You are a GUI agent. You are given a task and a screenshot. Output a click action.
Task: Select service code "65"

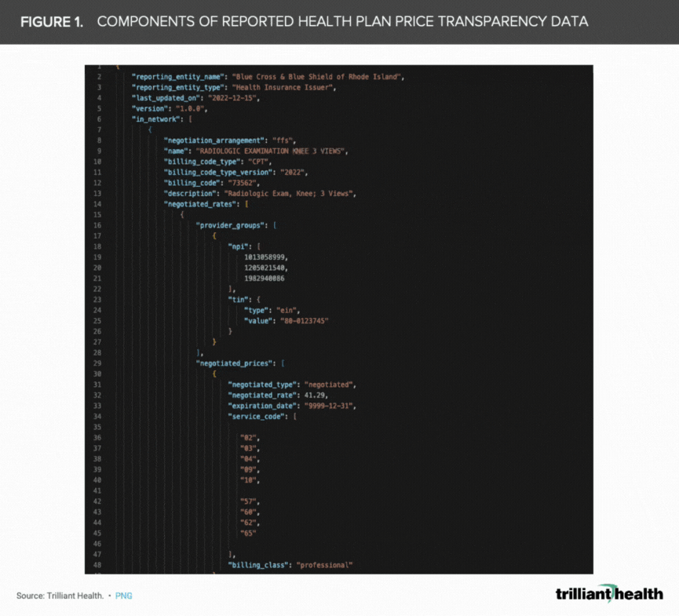(248, 534)
